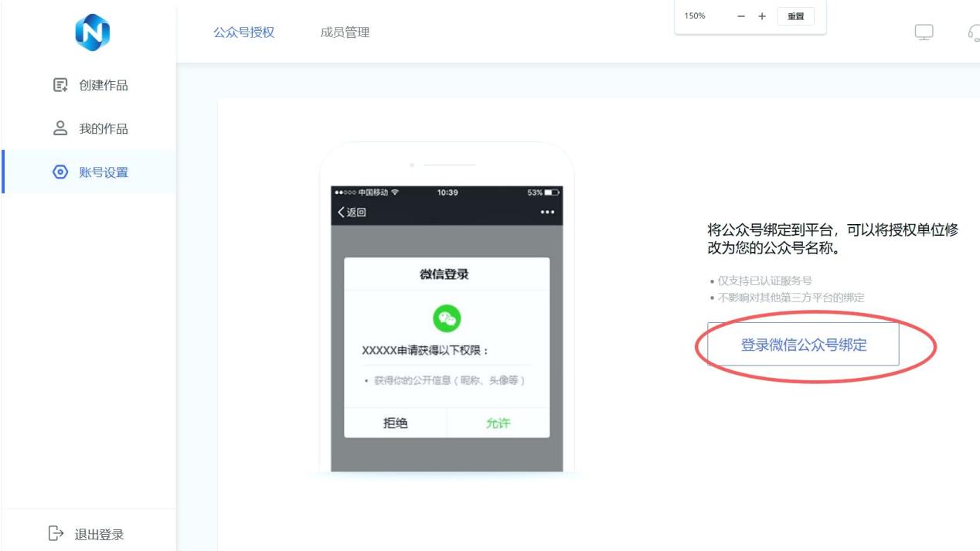Screen dimensions: 980x551
Task: Select the 我的作品 person icon
Action: tap(60, 128)
